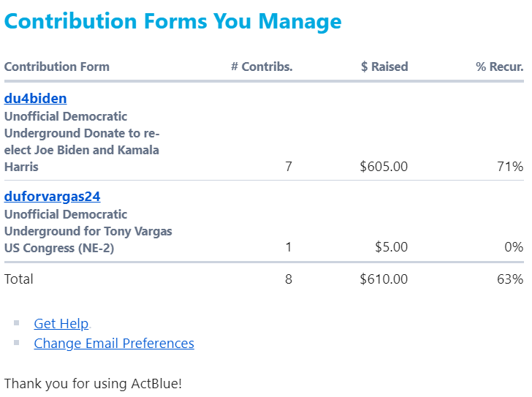This screenshot has width=532, height=397.
Task: Open the du4biden contribution form link
Action: tap(36, 99)
